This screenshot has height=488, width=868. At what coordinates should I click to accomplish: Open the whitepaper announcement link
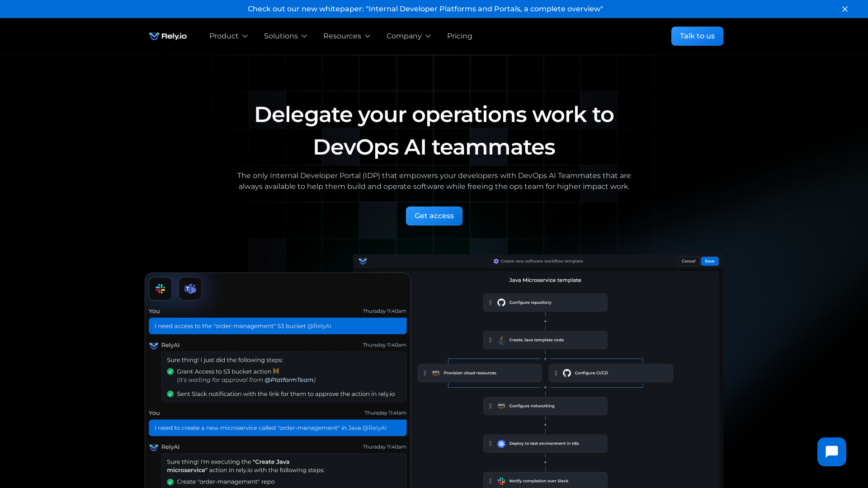(x=425, y=9)
